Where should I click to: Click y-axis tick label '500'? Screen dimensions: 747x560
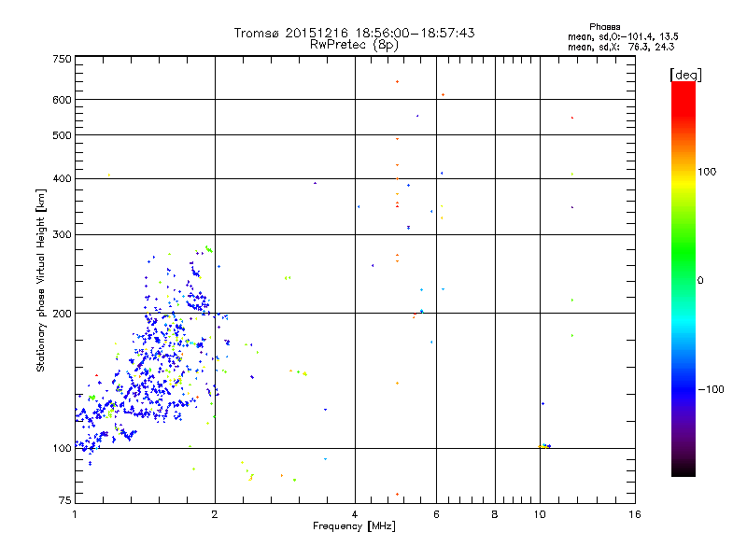[62, 135]
